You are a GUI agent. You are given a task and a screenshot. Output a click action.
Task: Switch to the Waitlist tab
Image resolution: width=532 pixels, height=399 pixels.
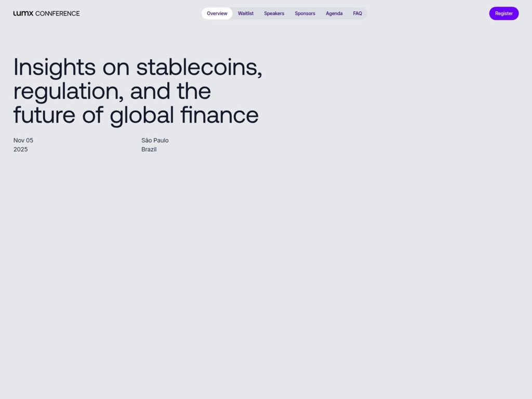tap(245, 14)
